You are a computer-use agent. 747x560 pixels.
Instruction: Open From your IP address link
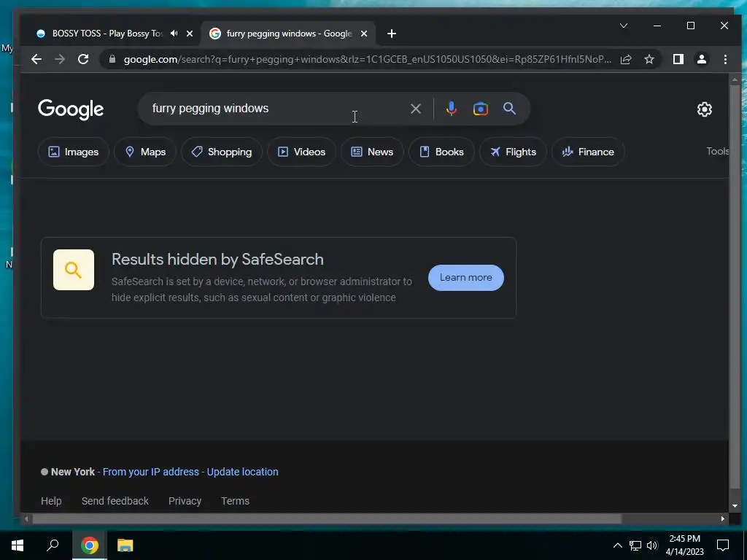click(150, 472)
